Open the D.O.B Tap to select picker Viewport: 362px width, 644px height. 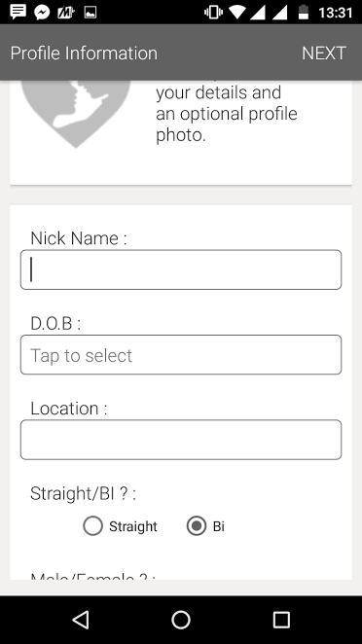[181, 355]
